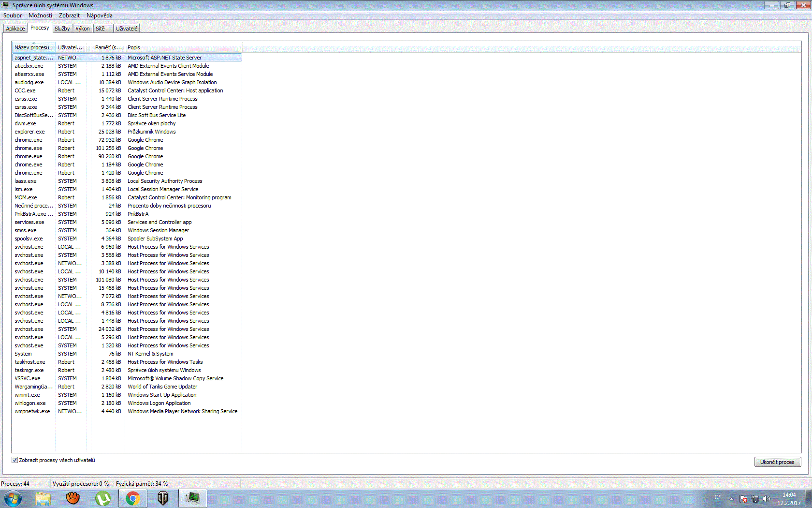Launch World of Tanks from the taskbar
The height and width of the screenshot is (508, 812).
pyautogui.click(x=163, y=498)
